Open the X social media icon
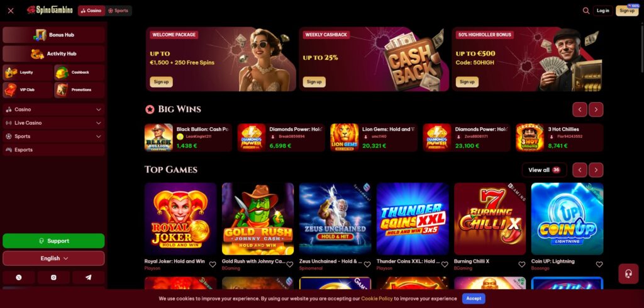 [18, 278]
